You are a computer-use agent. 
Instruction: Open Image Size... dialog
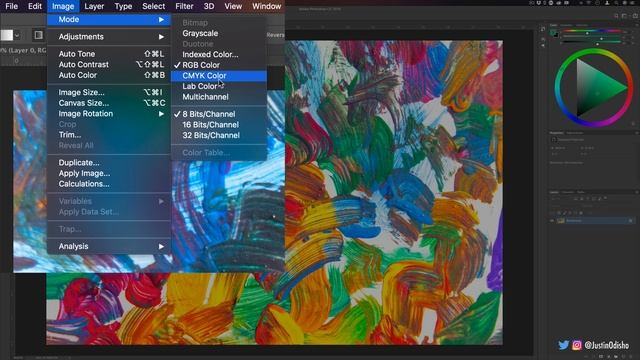pyautogui.click(x=109, y=92)
